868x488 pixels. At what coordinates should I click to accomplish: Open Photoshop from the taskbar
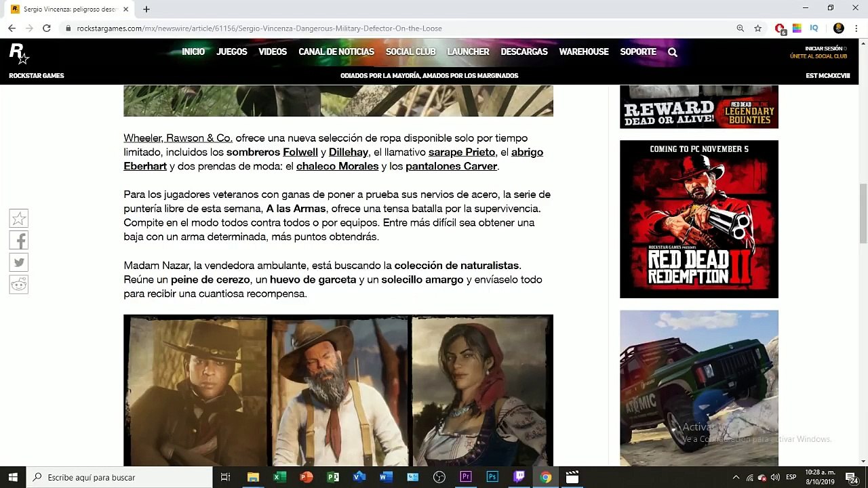click(492, 477)
